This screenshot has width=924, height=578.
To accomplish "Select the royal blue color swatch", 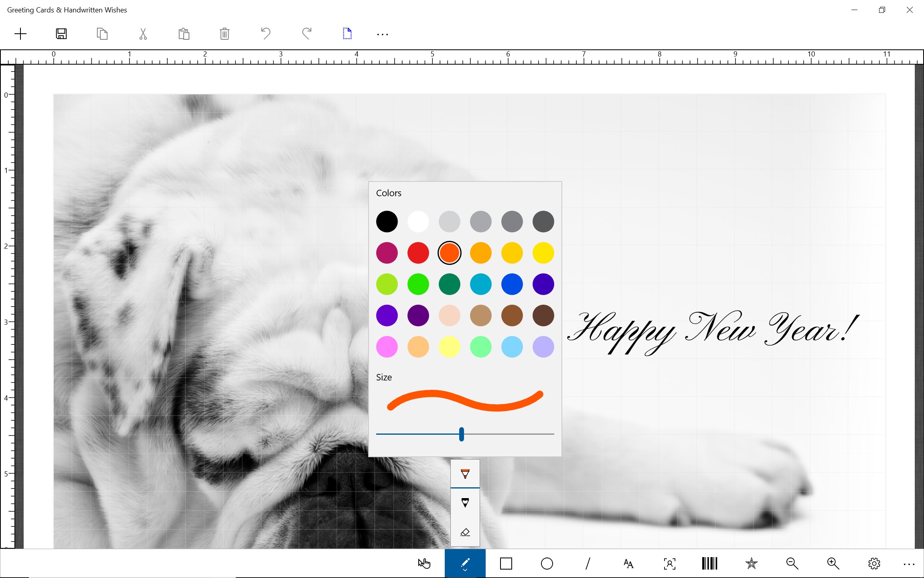I will (x=512, y=284).
